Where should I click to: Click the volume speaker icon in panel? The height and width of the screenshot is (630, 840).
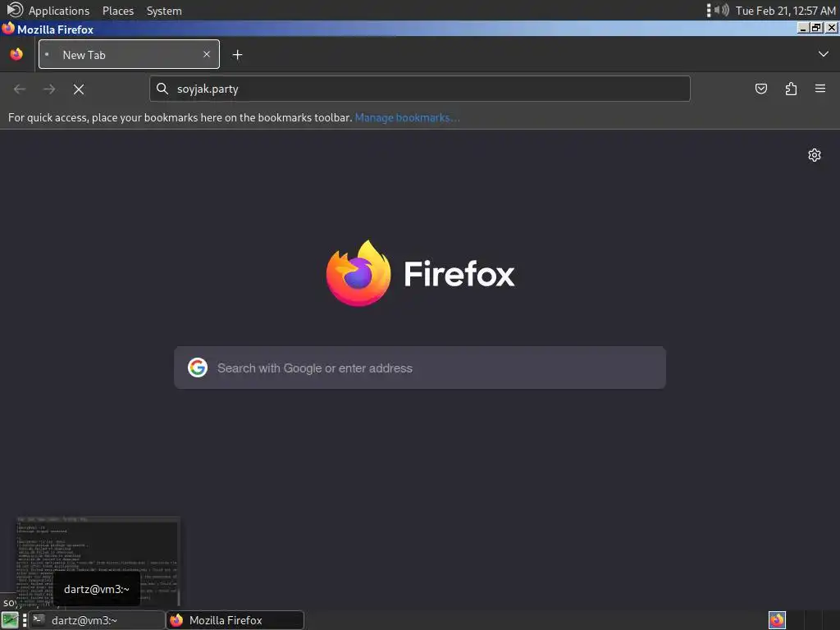[721, 10]
